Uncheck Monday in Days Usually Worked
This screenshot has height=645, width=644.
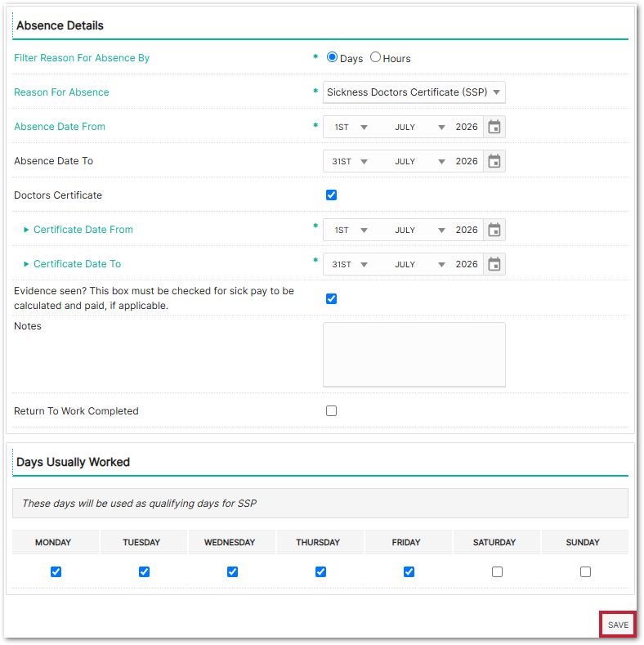pos(56,571)
